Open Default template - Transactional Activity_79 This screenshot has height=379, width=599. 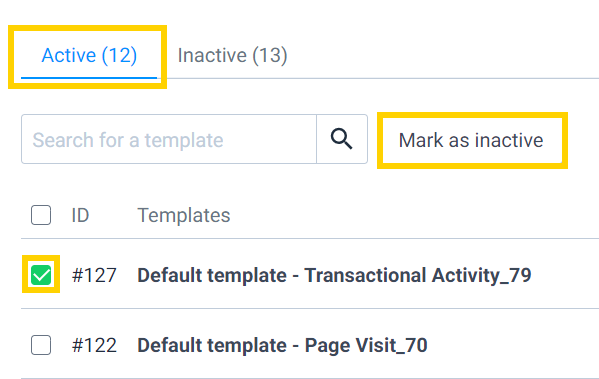334,275
